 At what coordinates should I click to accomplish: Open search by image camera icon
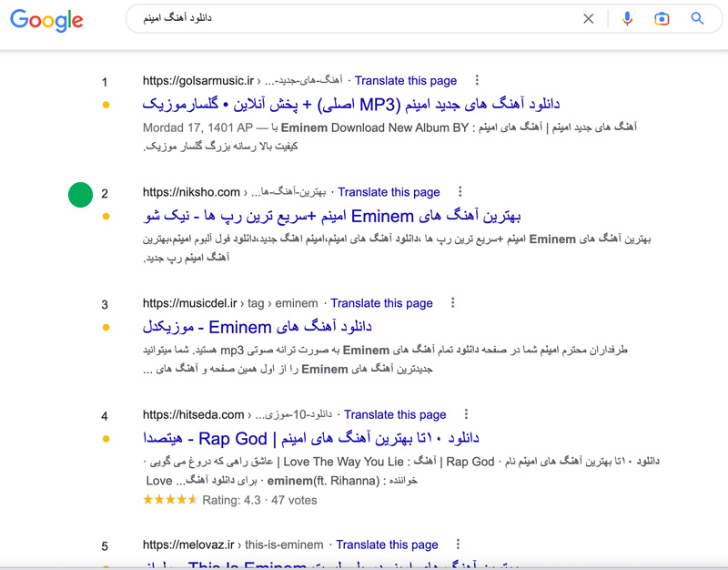pyautogui.click(x=662, y=18)
